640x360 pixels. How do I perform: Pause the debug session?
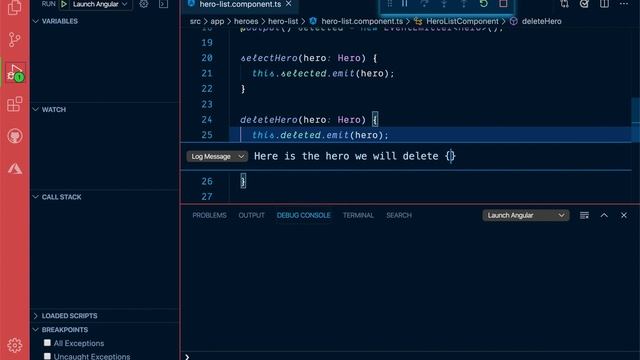tap(404, 4)
